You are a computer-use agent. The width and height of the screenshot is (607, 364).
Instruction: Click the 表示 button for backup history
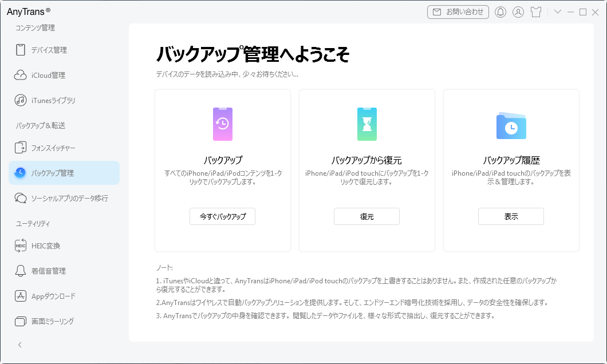point(511,216)
